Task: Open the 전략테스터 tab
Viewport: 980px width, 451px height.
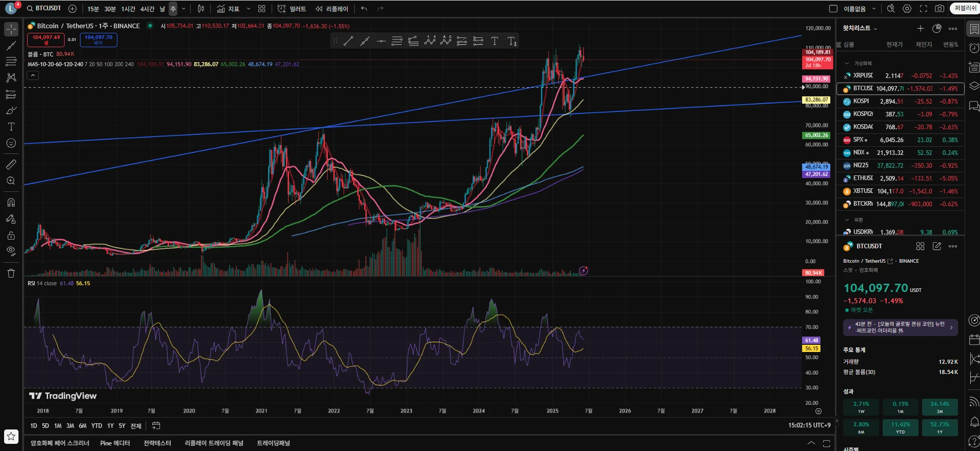Action: [x=157, y=443]
